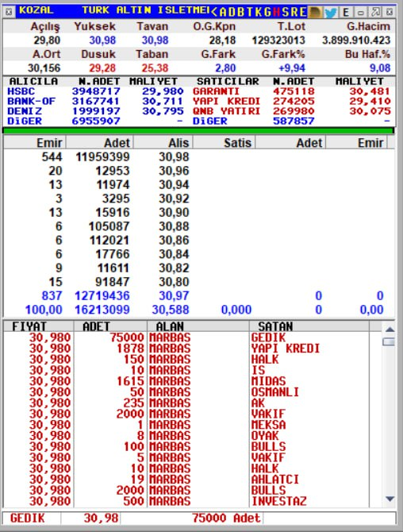
Task: Click trade row with seller INVESTAZ
Action: (186, 502)
